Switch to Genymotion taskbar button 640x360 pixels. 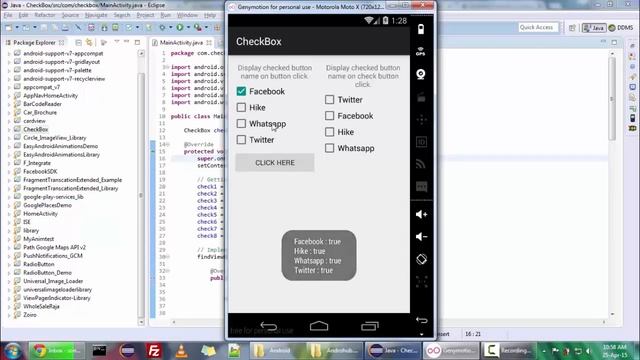tap(451, 351)
